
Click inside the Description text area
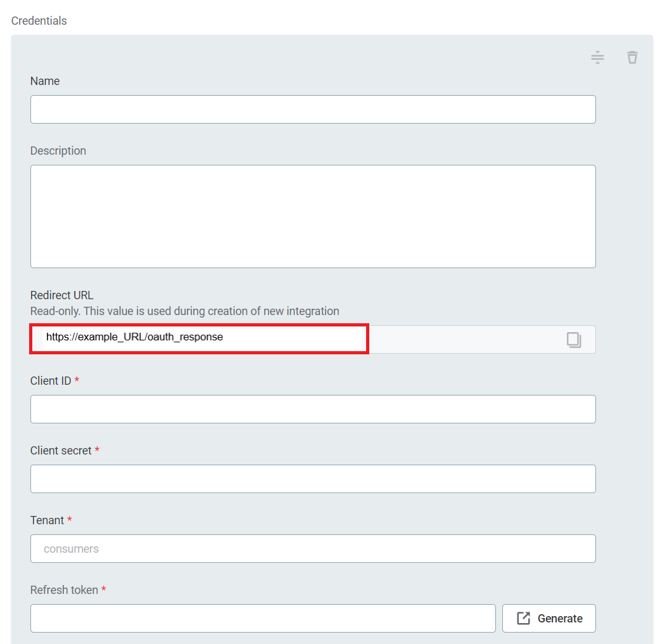click(313, 216)
